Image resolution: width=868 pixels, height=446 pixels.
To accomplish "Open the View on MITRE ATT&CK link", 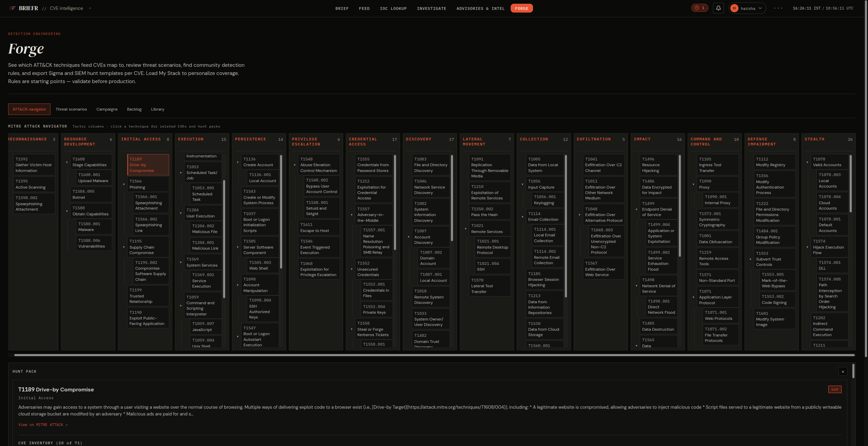I will 43,425.
